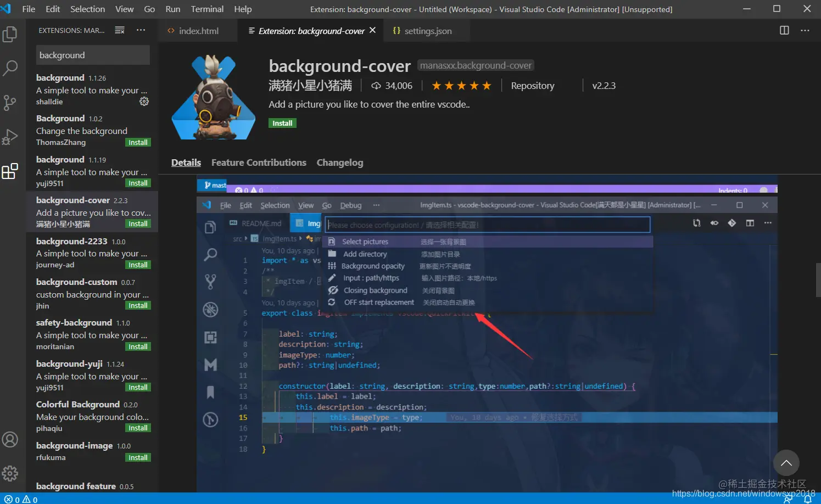This screenshot has width=821, height=504.
Task: Click the extensions search field
Action: [93, 55]
